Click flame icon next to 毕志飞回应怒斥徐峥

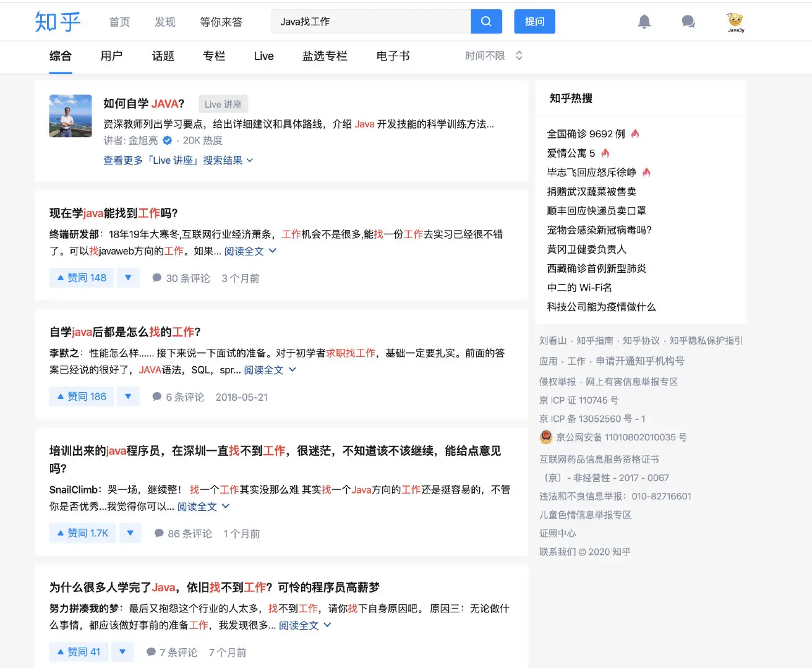click(646, 172)
